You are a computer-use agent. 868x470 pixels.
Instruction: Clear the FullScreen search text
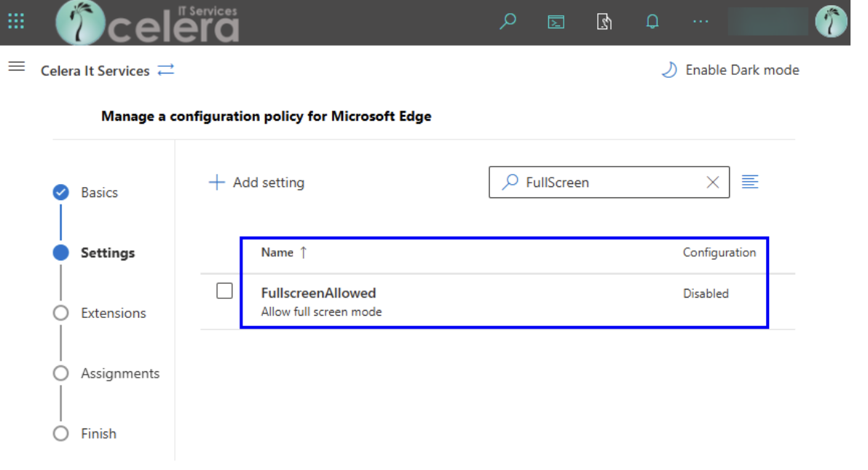coord(712,183)
